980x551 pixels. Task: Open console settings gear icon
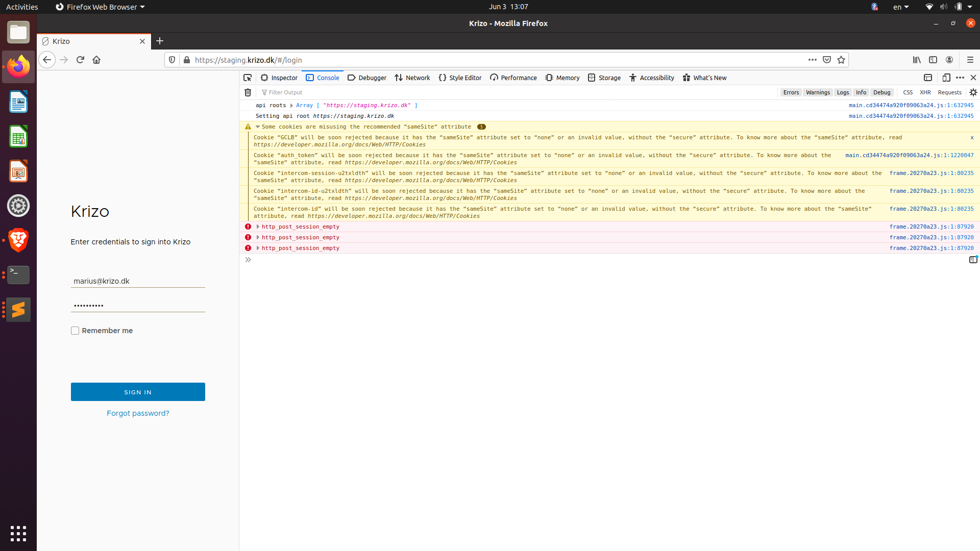(x=973, y=92)
